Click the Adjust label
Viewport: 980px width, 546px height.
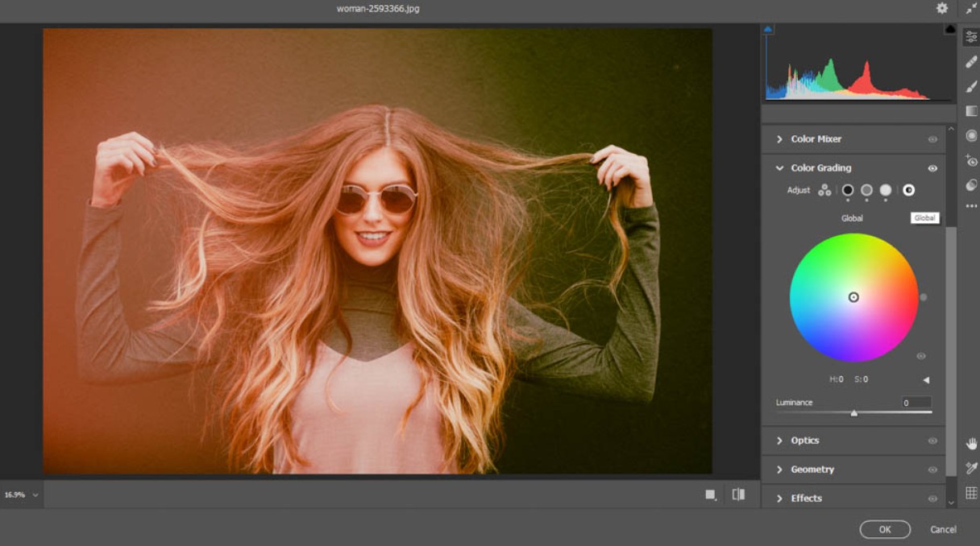[799, 190]
